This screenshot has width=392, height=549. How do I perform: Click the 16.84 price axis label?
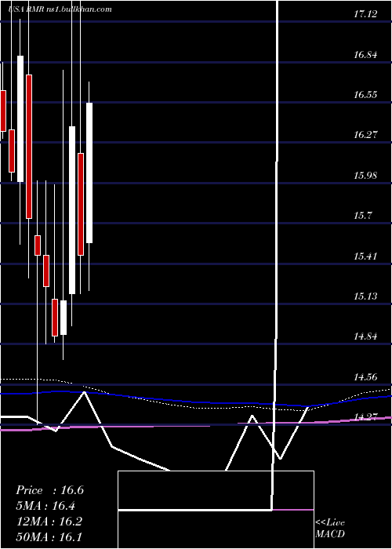click(365, 55)
